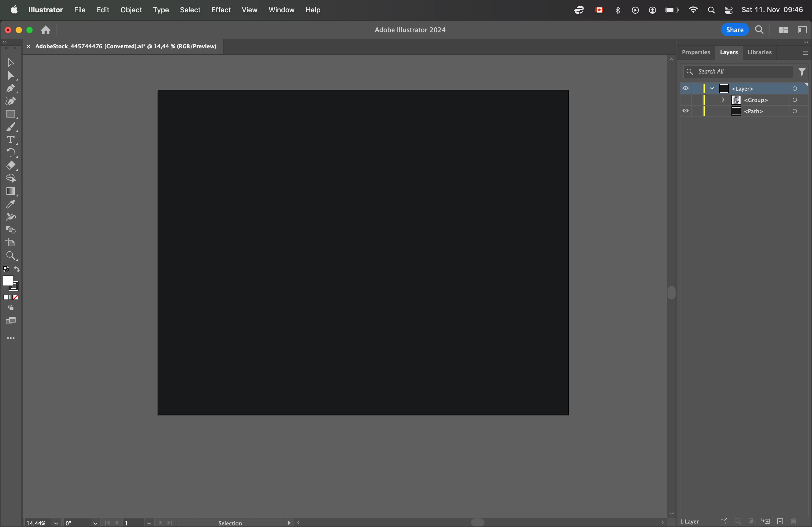The image size is (812, 527).
Task: Click the blue Share button
Action: 735,30
